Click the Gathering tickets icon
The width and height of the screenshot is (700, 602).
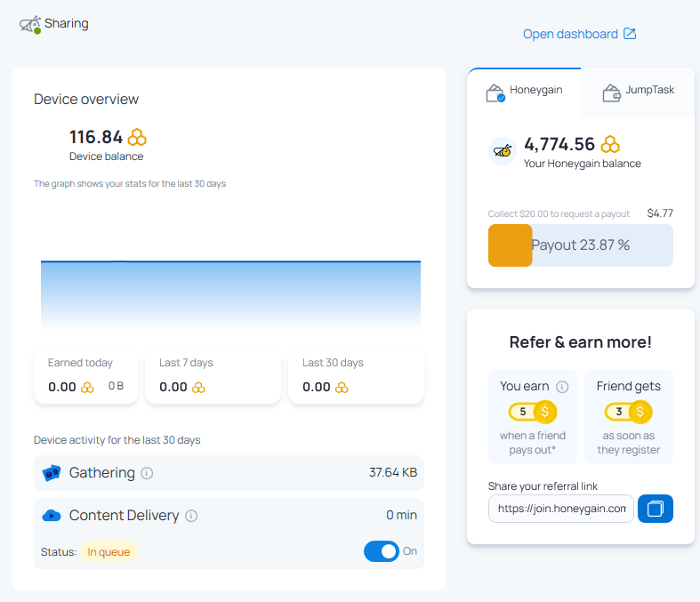(52, 473)
